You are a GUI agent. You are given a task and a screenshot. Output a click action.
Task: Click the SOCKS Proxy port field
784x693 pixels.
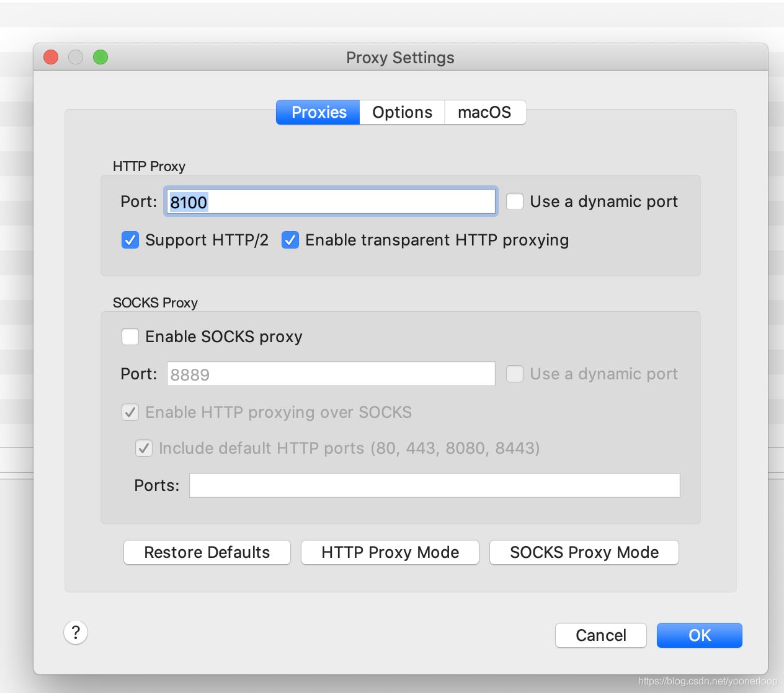[x=331, y=374]
